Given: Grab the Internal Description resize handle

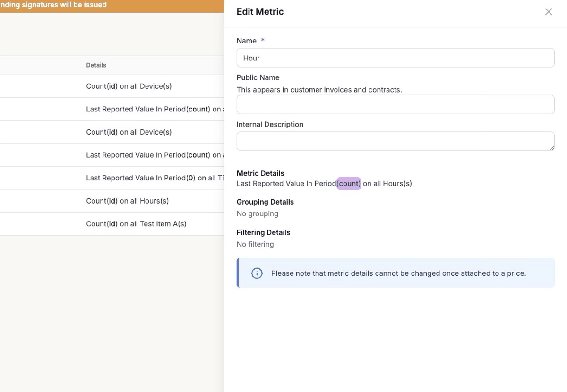Looking at the screenshot, I should (x=551, y=148).
